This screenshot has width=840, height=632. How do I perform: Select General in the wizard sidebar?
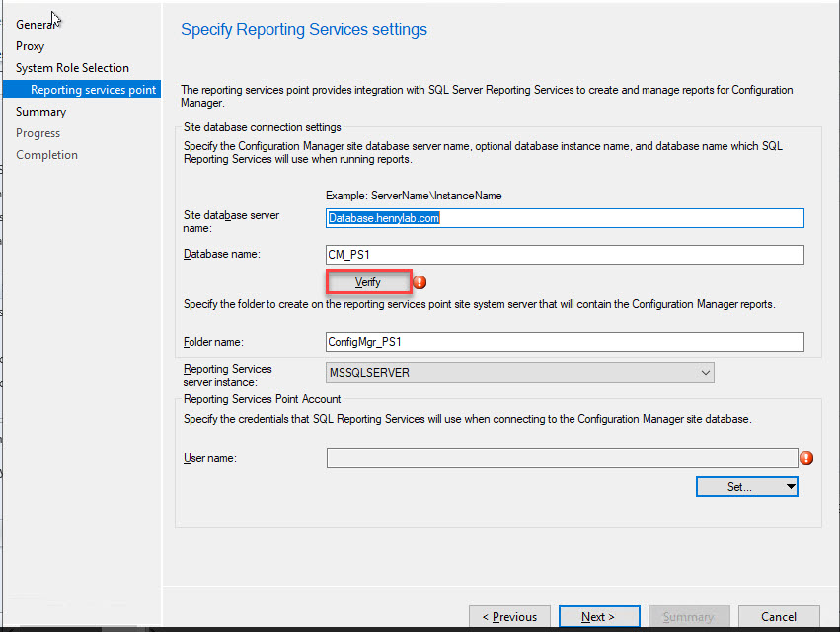37,25
